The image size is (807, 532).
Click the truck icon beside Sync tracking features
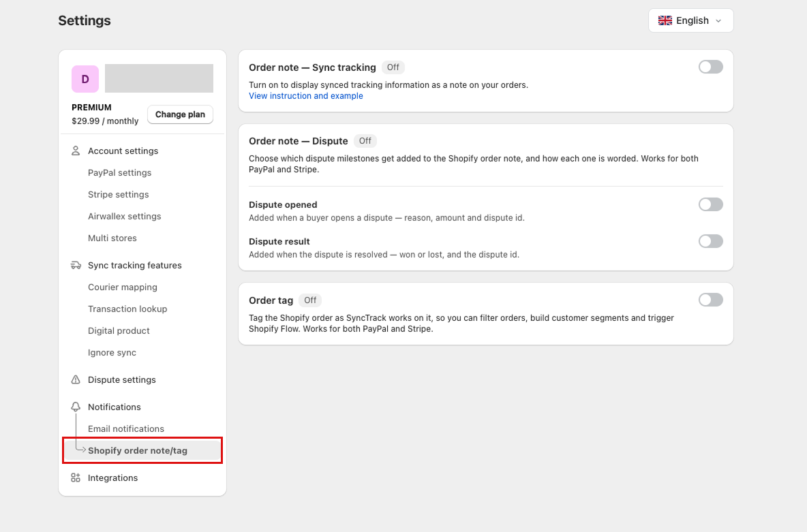point(76,266)
